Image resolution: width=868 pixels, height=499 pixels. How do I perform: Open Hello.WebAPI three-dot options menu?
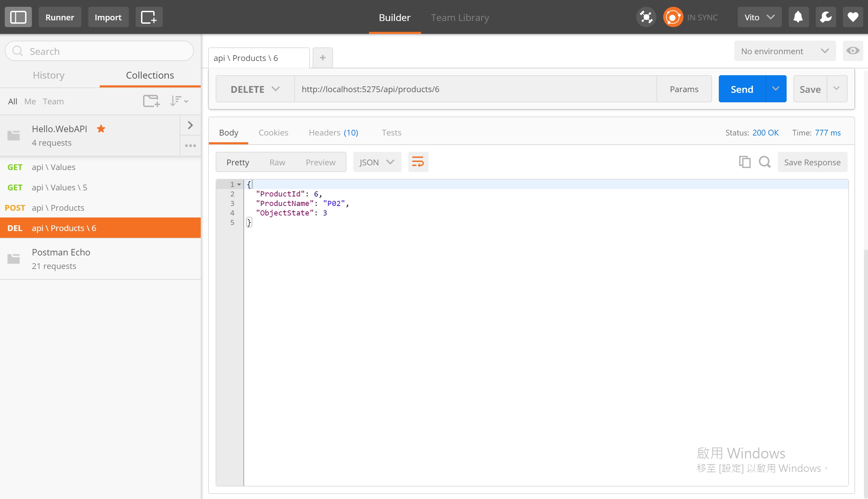(x=190, y=146)
